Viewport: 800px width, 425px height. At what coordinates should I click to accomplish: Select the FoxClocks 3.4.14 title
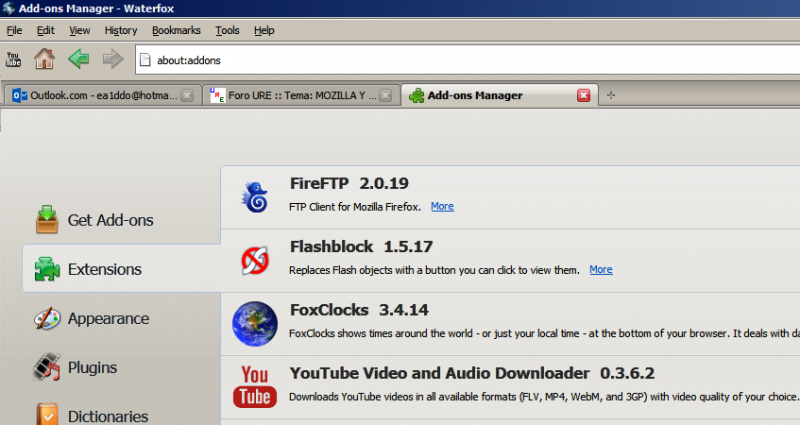359,310
